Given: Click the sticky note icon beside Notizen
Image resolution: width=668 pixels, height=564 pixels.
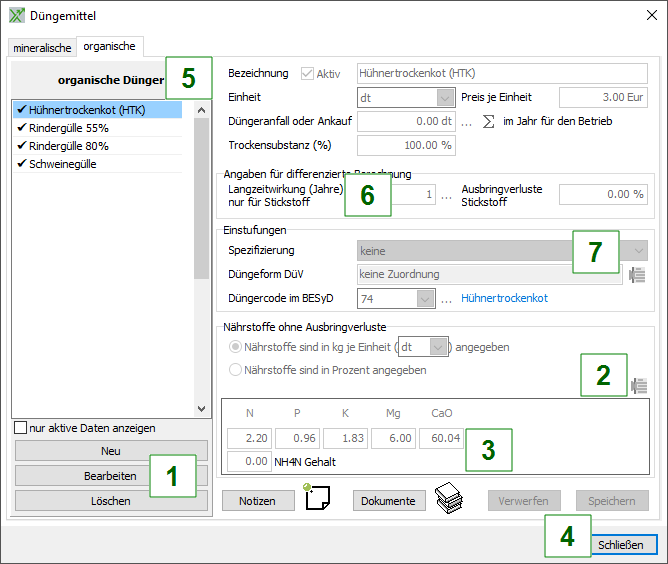Looking at the screenshot, I should click(317, 499).
